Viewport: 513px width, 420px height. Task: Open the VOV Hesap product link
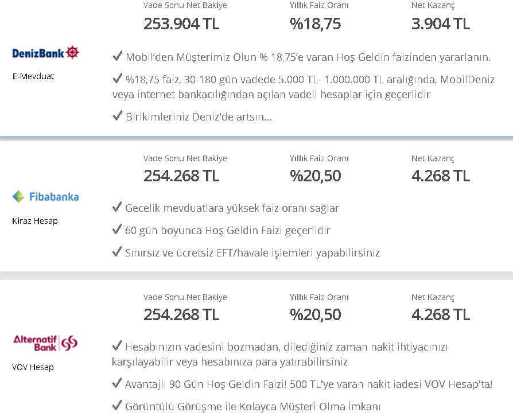[33, 367]
